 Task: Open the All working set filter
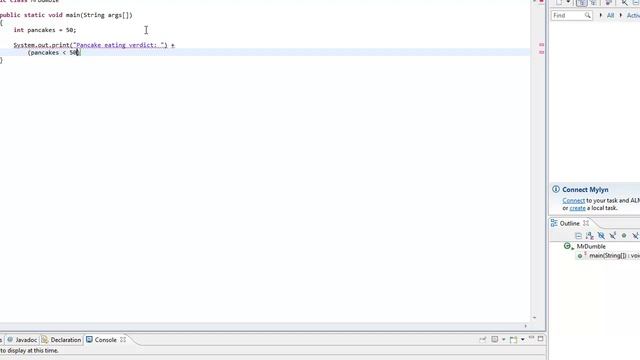coord(610,16)
